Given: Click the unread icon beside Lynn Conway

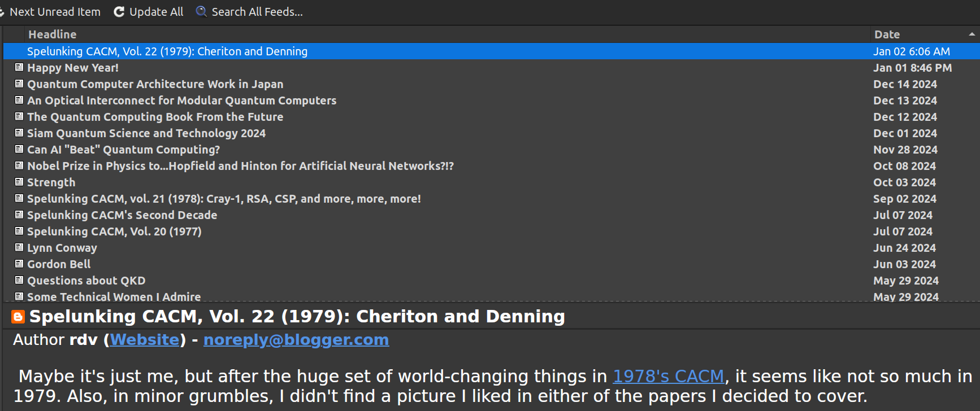Looking at the screenshot, I should click(19, 248).
